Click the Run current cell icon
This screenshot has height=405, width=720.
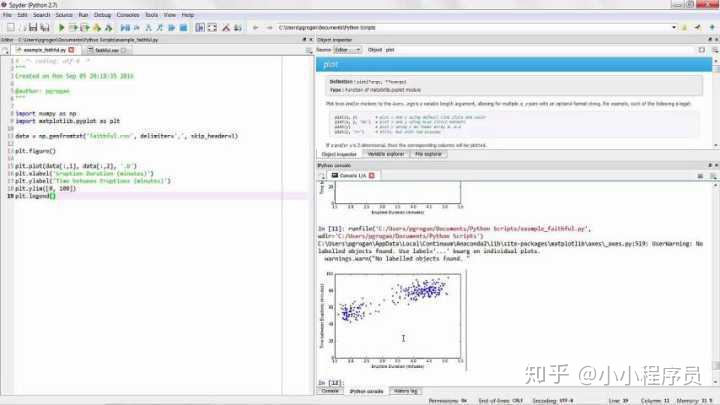(x=73, y=28)
